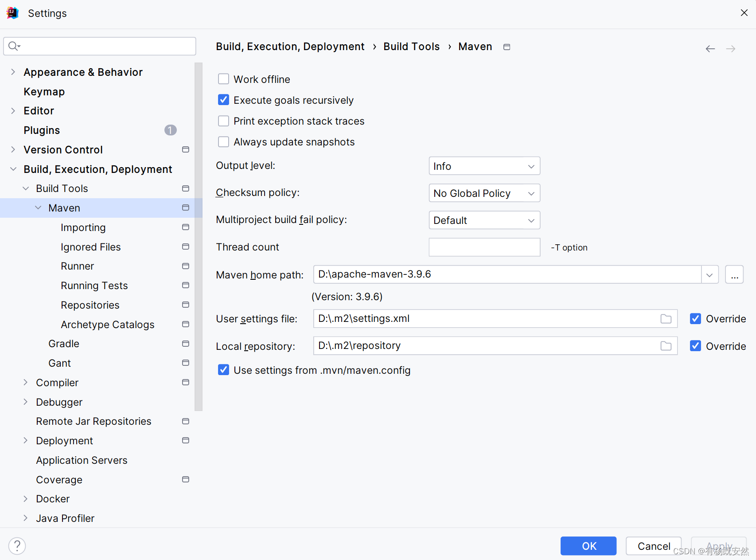Screen dimensions: 756x560
Task: Open the Checksum policy dropdown
Action: (x=484, y=193)
